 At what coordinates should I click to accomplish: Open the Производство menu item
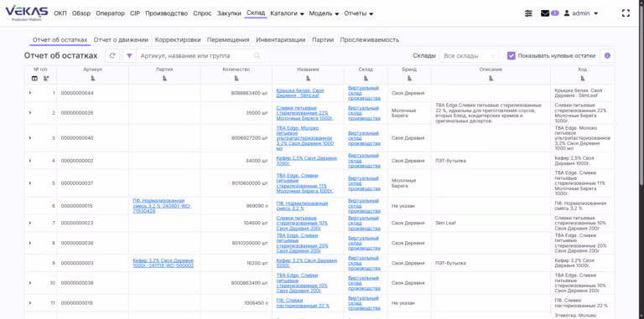tap(166, 13)
